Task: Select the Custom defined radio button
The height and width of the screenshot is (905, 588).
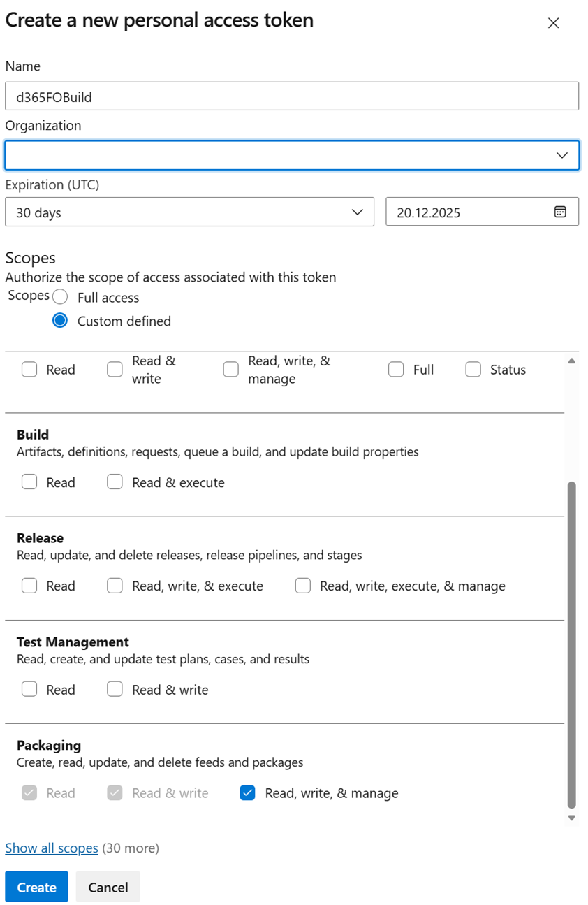Action: click(x=61, y=321)
